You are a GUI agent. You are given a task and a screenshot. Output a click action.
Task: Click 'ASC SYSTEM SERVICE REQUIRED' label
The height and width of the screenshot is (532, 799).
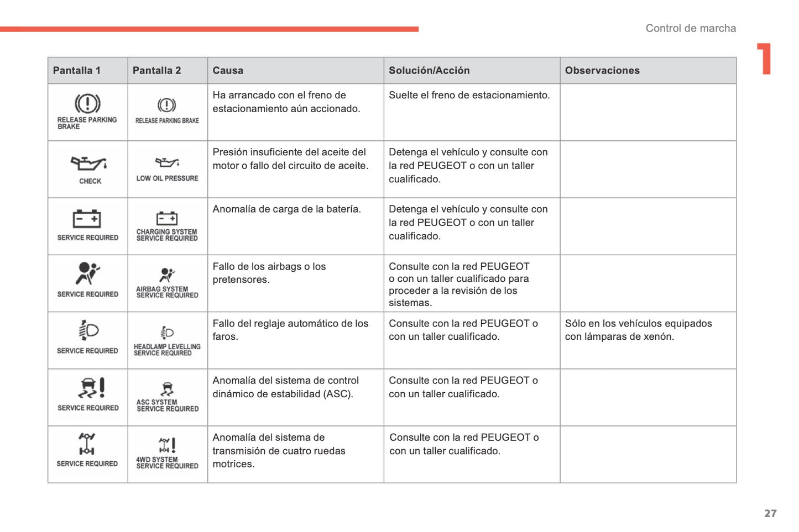[x=168, y=405]
